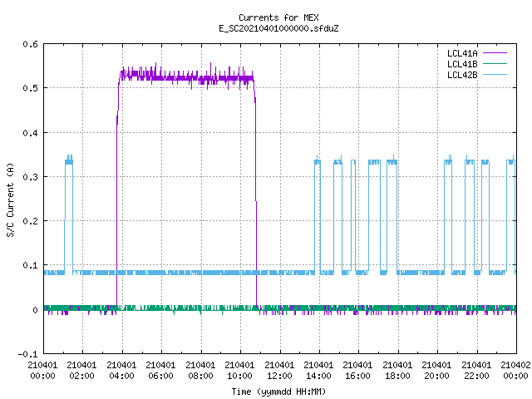Click the LCL42B legend label

point(462,75)
